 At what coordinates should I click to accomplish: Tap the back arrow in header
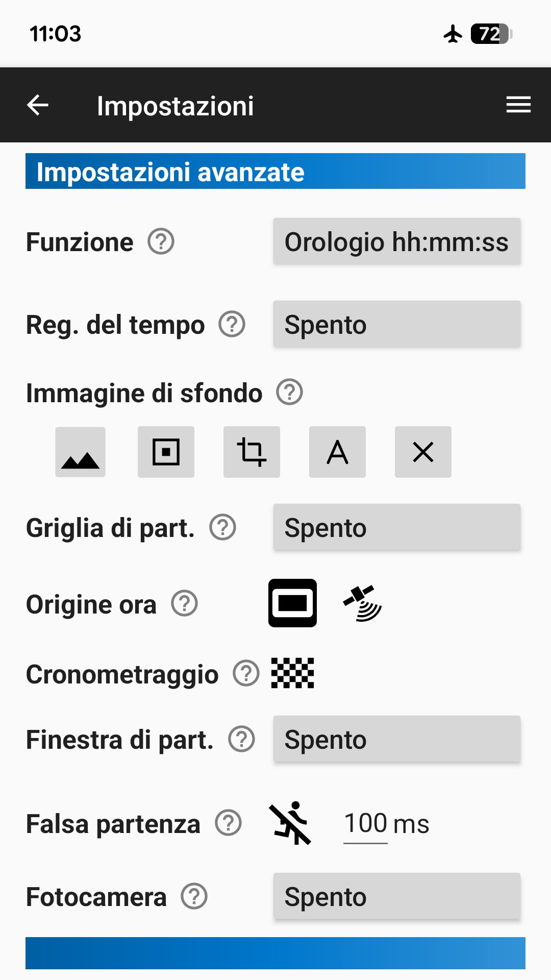38,106
